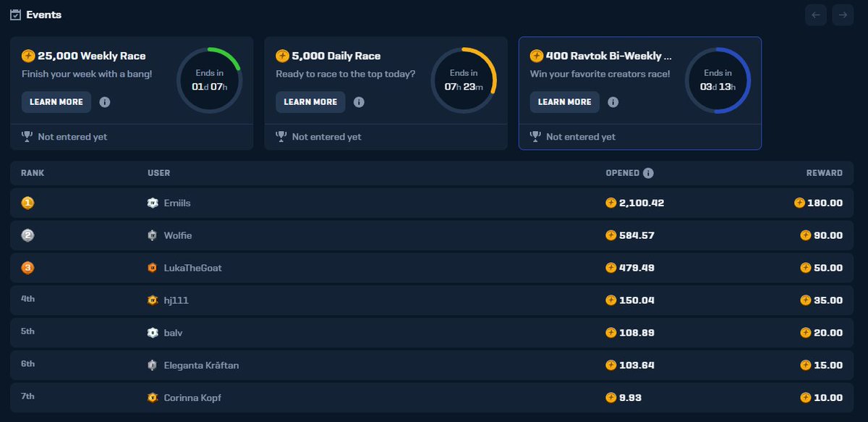Open user Eleganta Kråftan profile

(202, 366)
